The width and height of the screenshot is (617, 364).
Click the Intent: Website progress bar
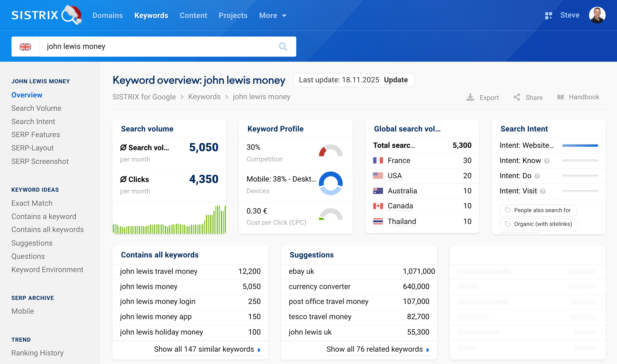[580, 146]
